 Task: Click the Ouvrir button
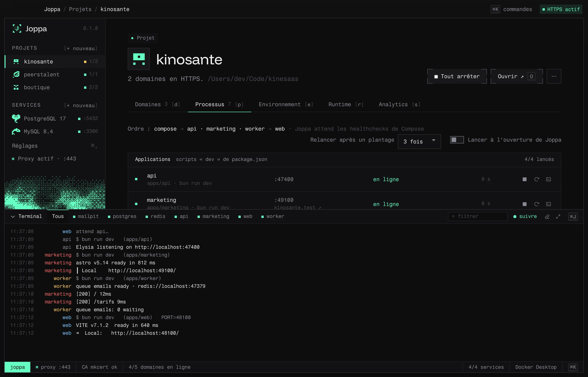(x=517, y=76)
